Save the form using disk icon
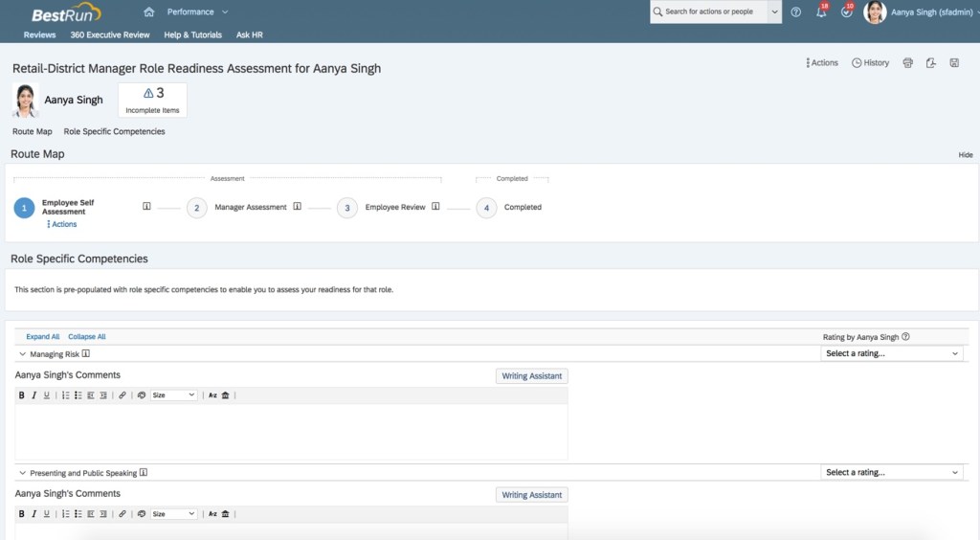980x540 pixels. click(x=954, y=63)
